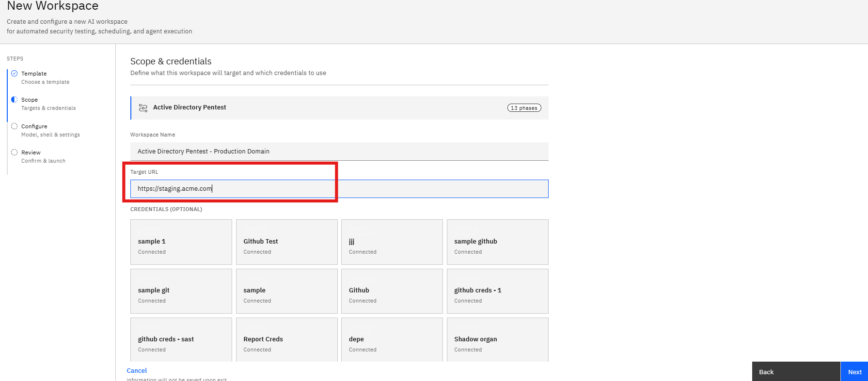The image size is (868, 381).
Task: Select the sample github credential card
Action: [498, 242]
